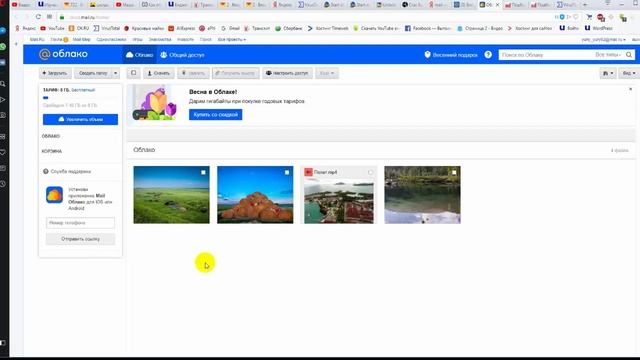Image resolution: width=640 pixels, height=360 pixels.
Task: Open the Облако logo home link
Action: coord(63,54)
